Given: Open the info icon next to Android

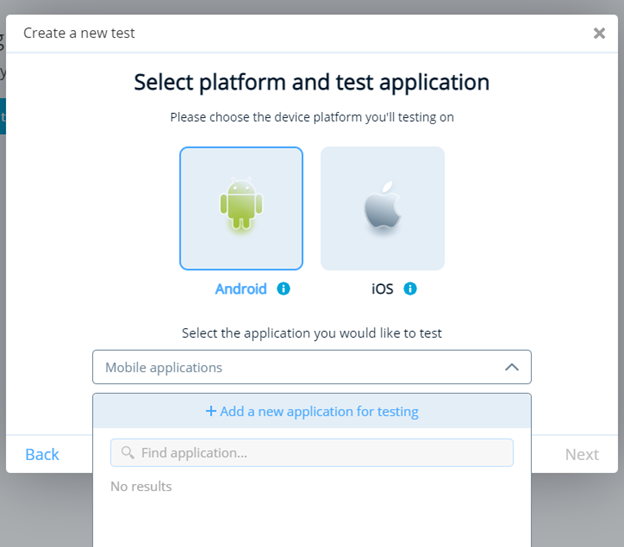Looking at the screenshot, I should point(283,289).
